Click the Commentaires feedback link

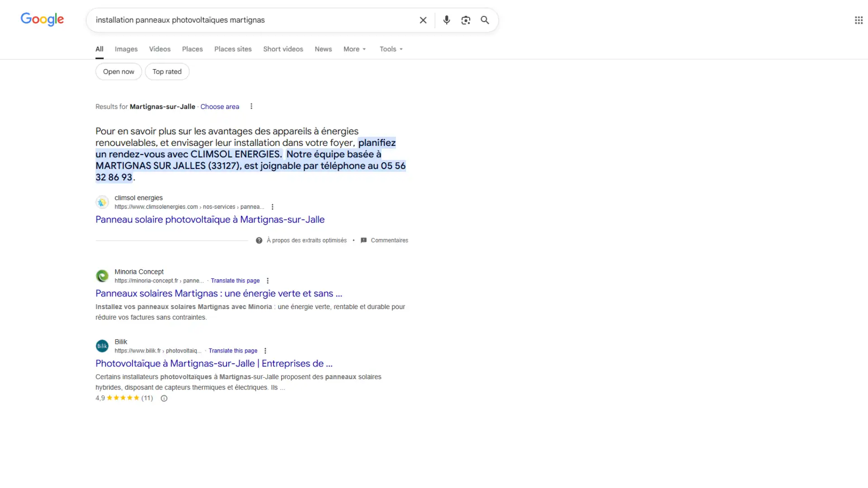coord(389,240)
